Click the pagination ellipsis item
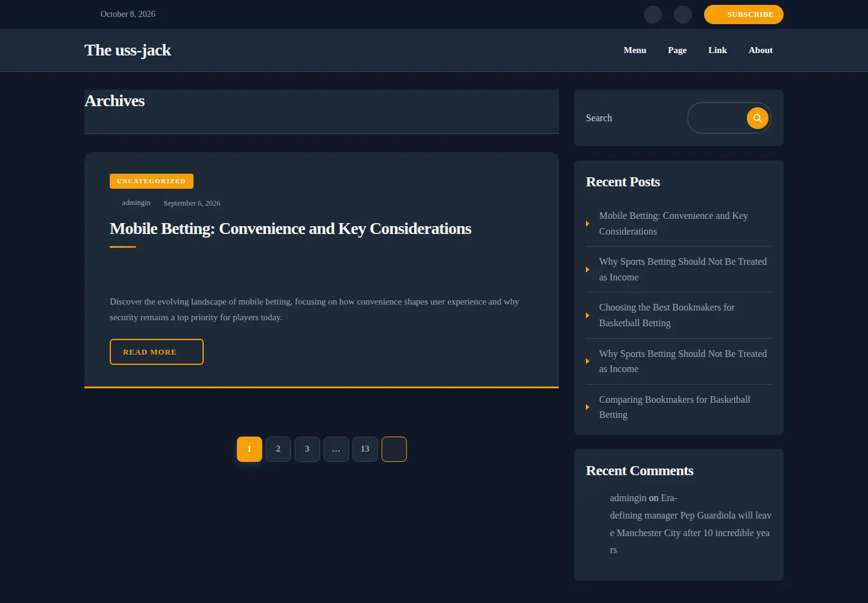The image size is (868, 603). tap(336, 449)
